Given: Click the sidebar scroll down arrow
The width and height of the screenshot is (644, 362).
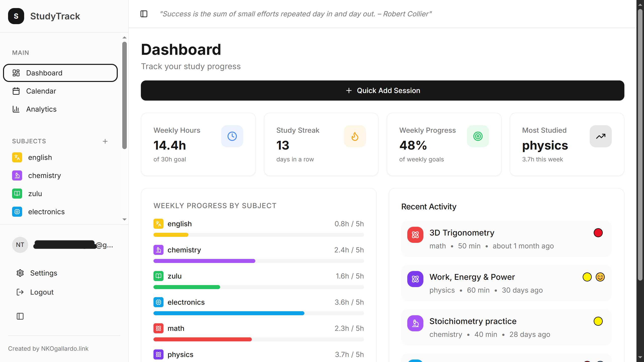Looking at the screenshot, I should (x=125, y=219).
